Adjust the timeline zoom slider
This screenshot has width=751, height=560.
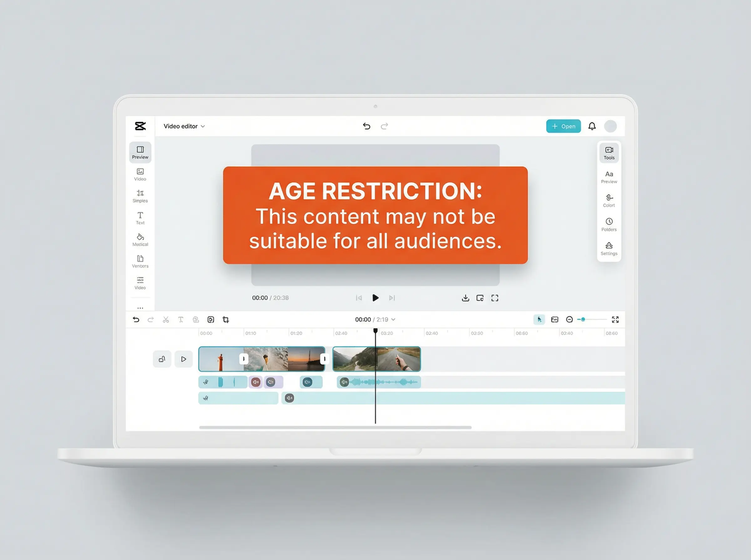(583, 320)
